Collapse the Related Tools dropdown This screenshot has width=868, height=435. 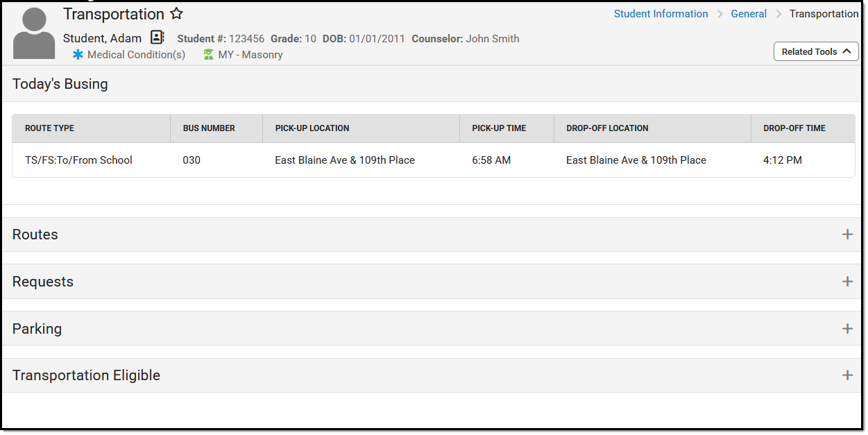coord(816,51)
